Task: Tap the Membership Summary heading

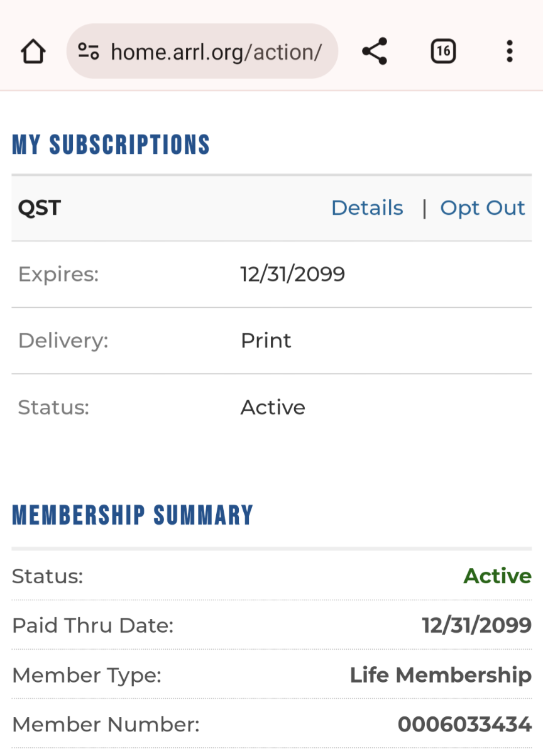Action: tap(133, 515)
